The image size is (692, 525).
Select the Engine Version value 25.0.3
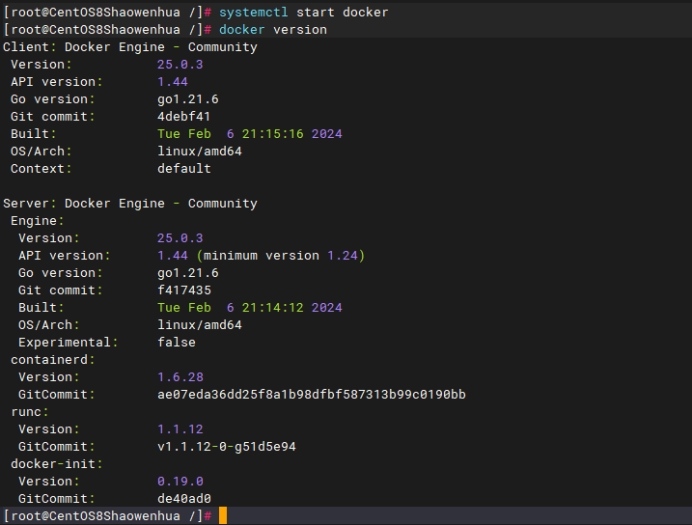180,238
